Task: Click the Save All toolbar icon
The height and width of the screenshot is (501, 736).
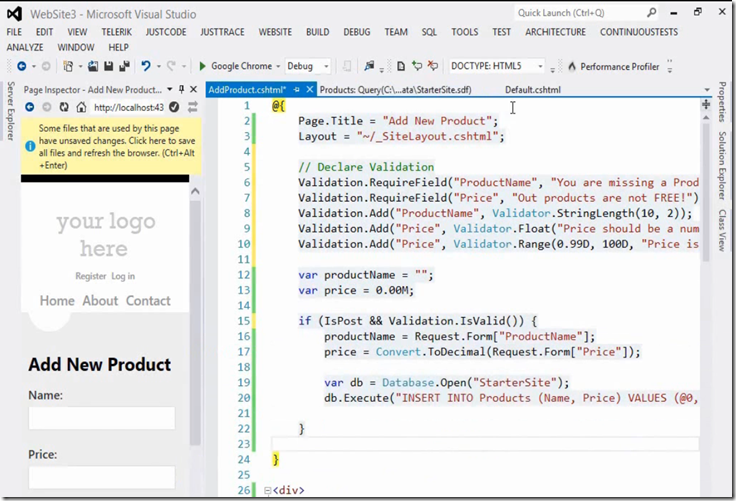Action: (124, 66)
